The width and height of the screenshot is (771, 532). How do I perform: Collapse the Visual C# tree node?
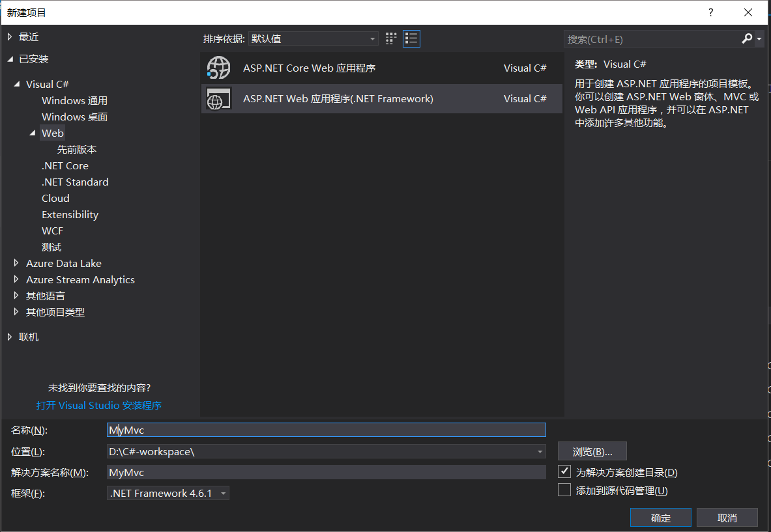click(x=17, y=84)
